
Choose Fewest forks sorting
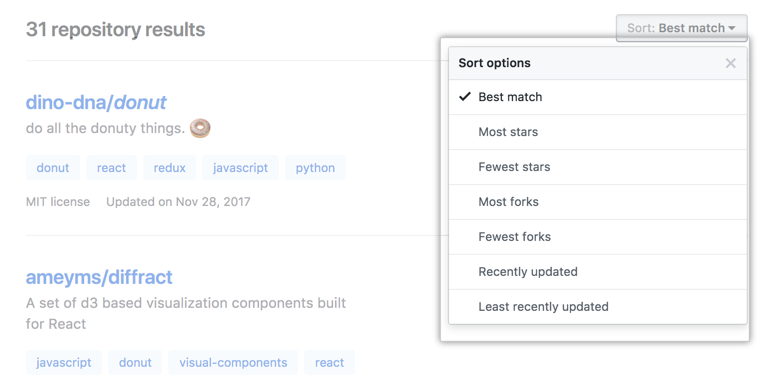[598, 237]
